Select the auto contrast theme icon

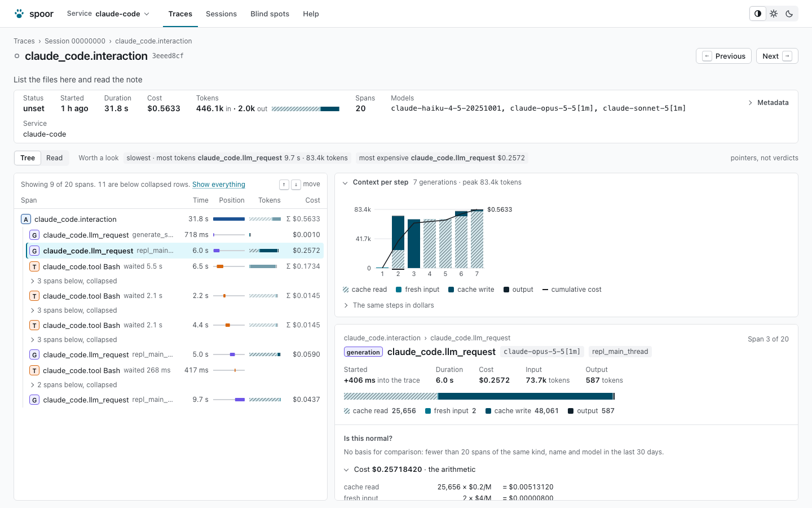tap(758, 14)
